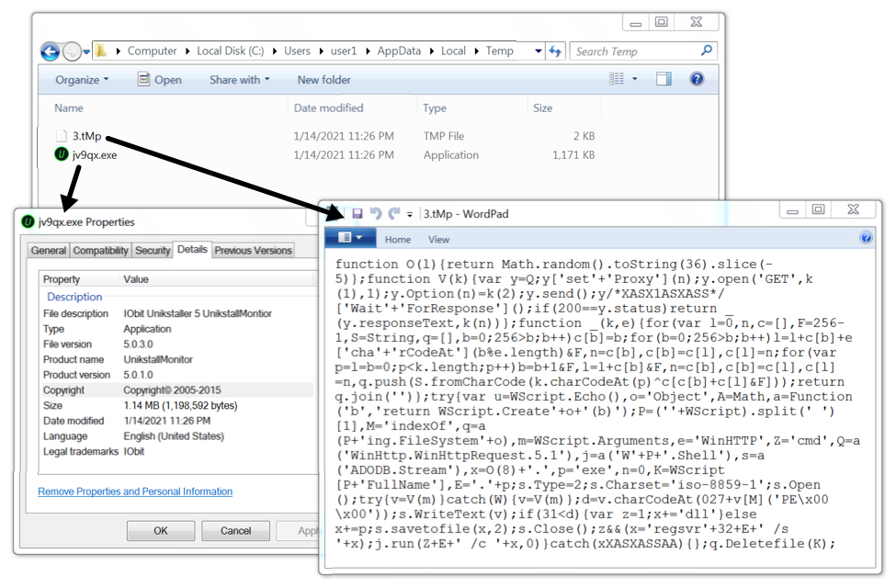Click the jv9qx.exe green application icon
This screenshot has height=588, width=896.
(62, 154)
